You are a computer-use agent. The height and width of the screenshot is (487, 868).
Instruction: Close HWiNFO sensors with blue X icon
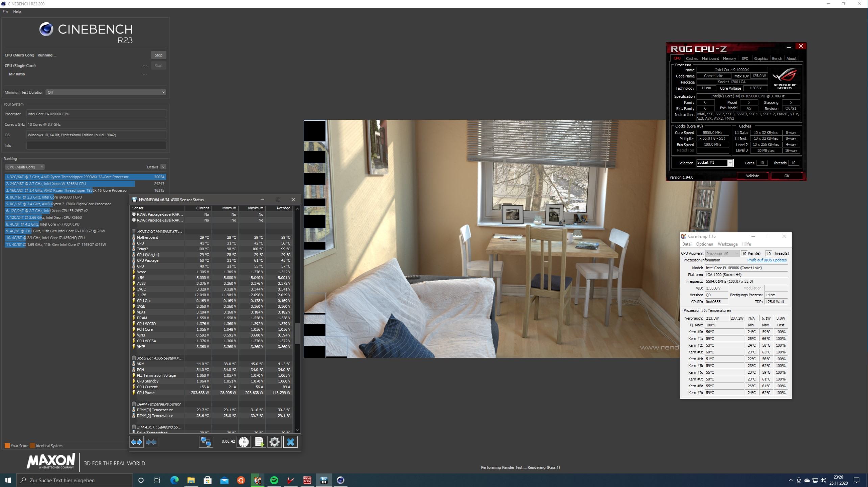point(290,442)
